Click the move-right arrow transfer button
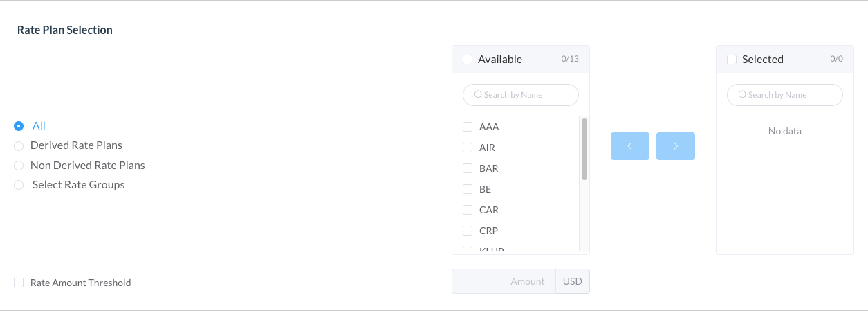 pos(675,146)
